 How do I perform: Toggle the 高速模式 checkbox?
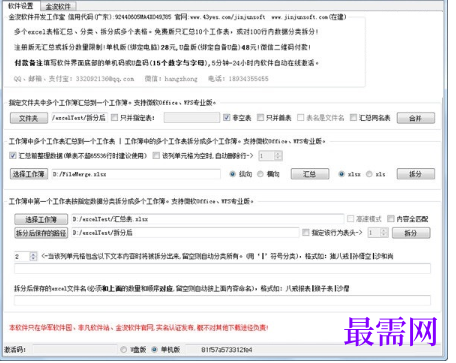pyautogui.click(x=350, y=219)
